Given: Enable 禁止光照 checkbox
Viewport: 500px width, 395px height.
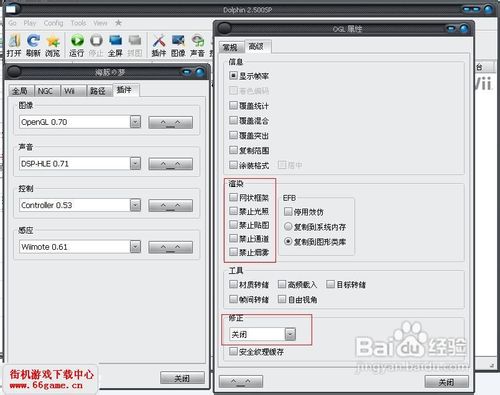Looking at the screenshot, I should [x=233, y=211].
